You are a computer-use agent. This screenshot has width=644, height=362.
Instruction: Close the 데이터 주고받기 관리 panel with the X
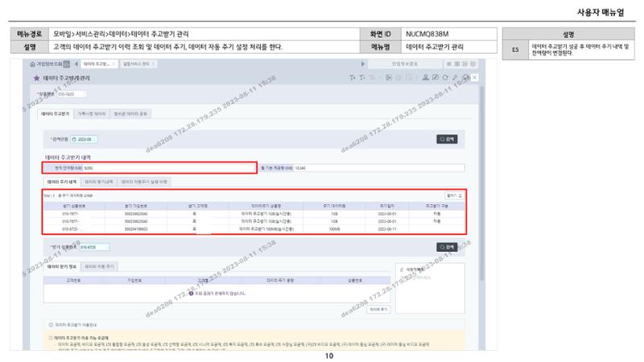475,77
